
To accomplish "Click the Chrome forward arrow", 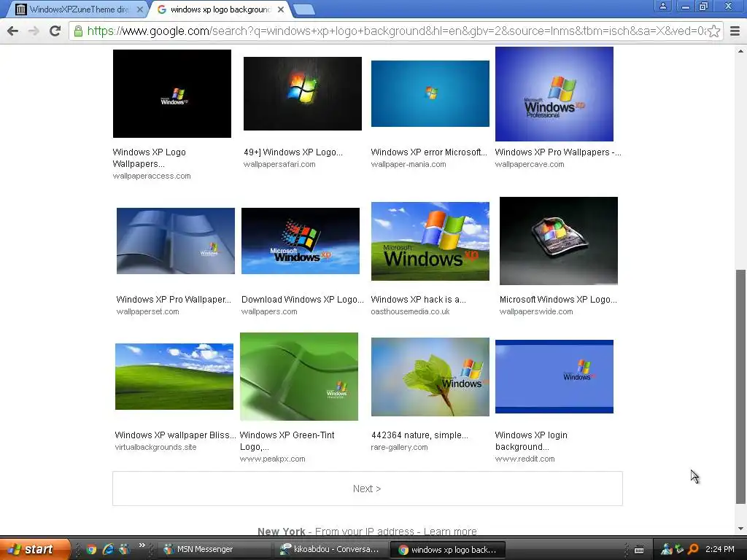I will pos(34,31).
